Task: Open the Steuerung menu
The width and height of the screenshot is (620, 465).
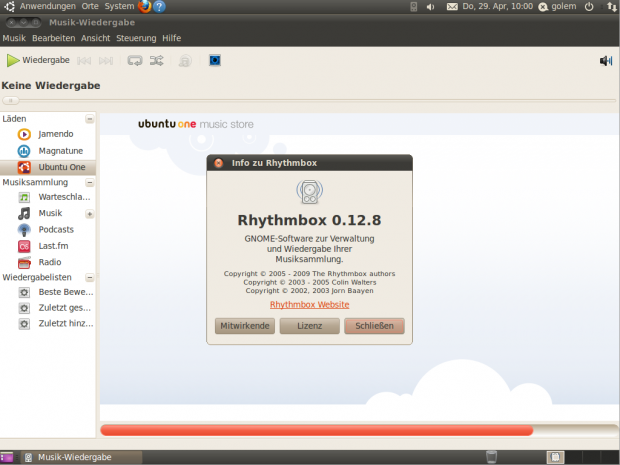Action: click(136, 38)
